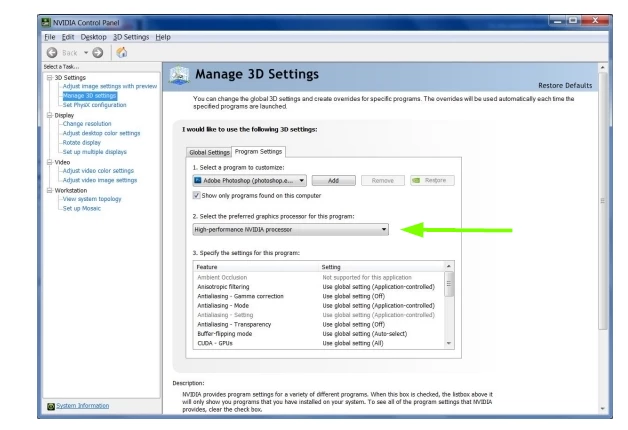Click the System Information icon
The image size is (628, 430).
[51, 406]
